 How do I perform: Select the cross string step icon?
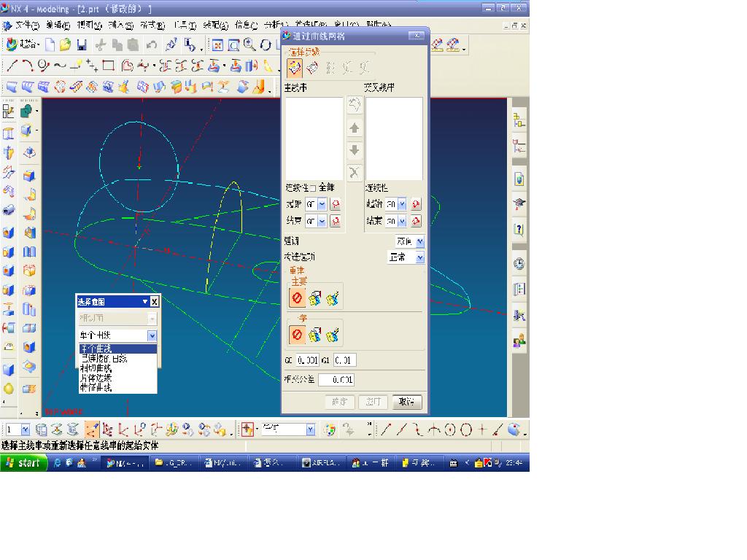312,68
